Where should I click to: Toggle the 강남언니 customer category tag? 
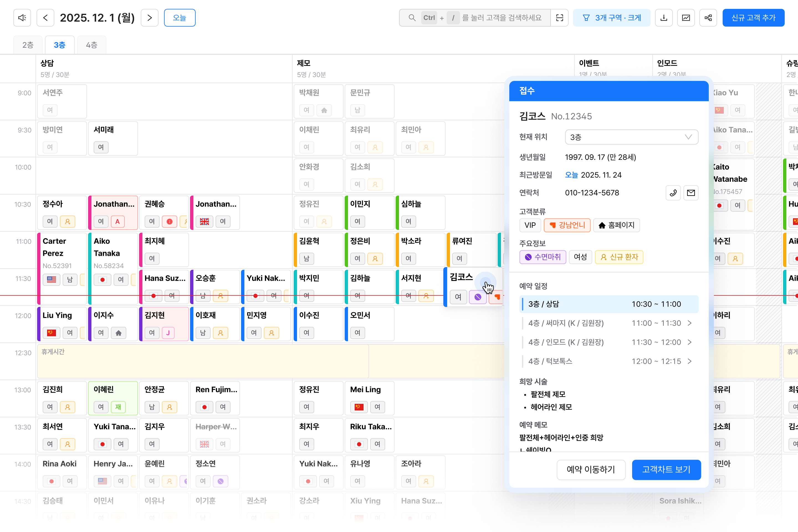point(567,225)
